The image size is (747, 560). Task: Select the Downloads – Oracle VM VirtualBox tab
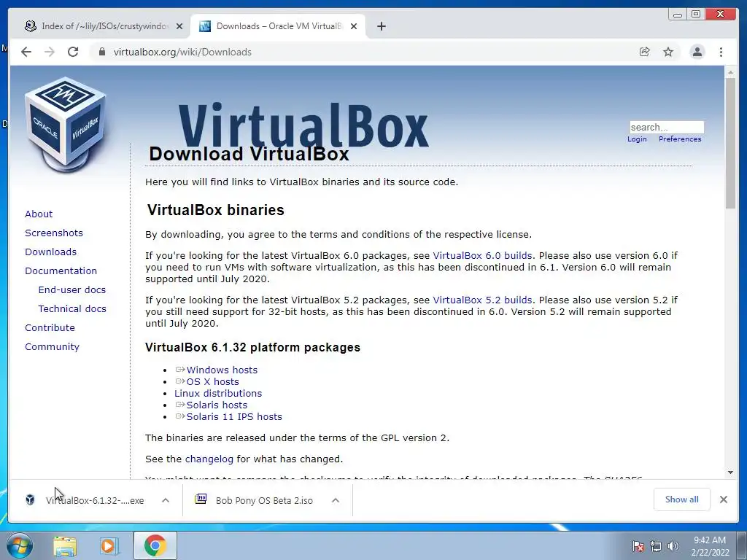(278, 26)
